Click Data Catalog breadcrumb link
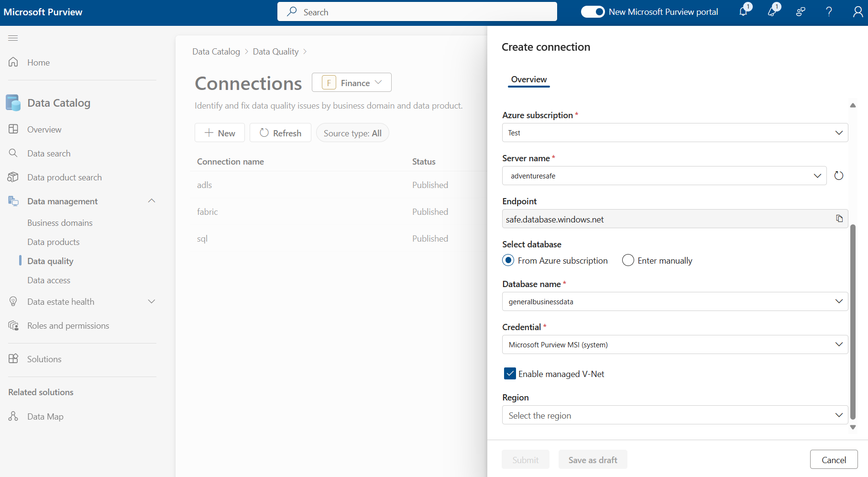 pyautogui.click(x=216, y=51)
